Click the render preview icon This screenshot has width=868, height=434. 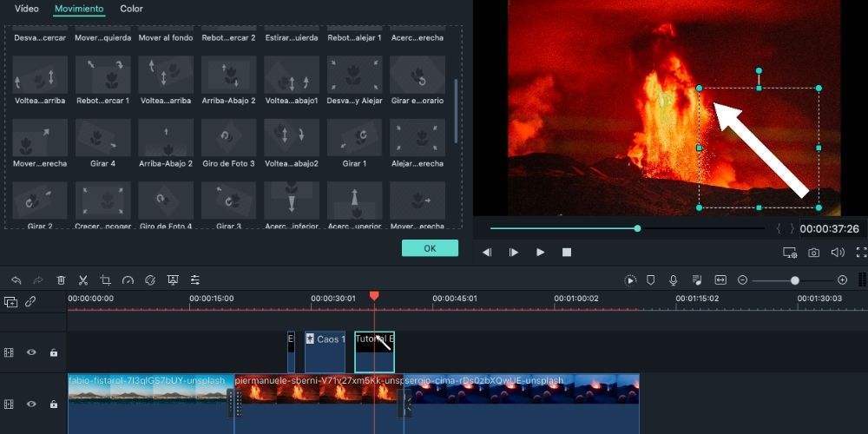(630, 280)
